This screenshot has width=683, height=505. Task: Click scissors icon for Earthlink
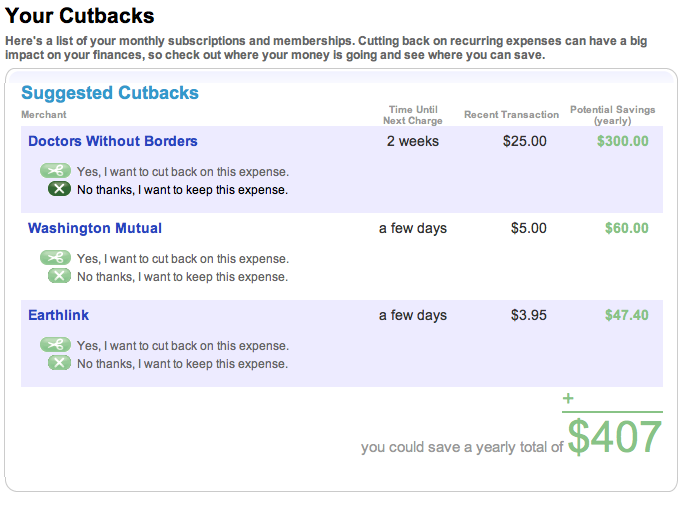tap(56, 345)
